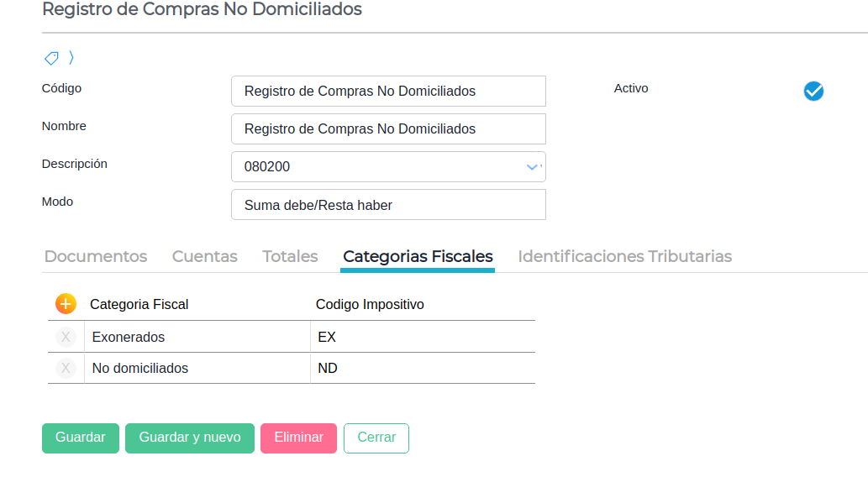This screenshot has height=498, width=868.
Task: Click into the Nombre text field
Action: [388, 128]
